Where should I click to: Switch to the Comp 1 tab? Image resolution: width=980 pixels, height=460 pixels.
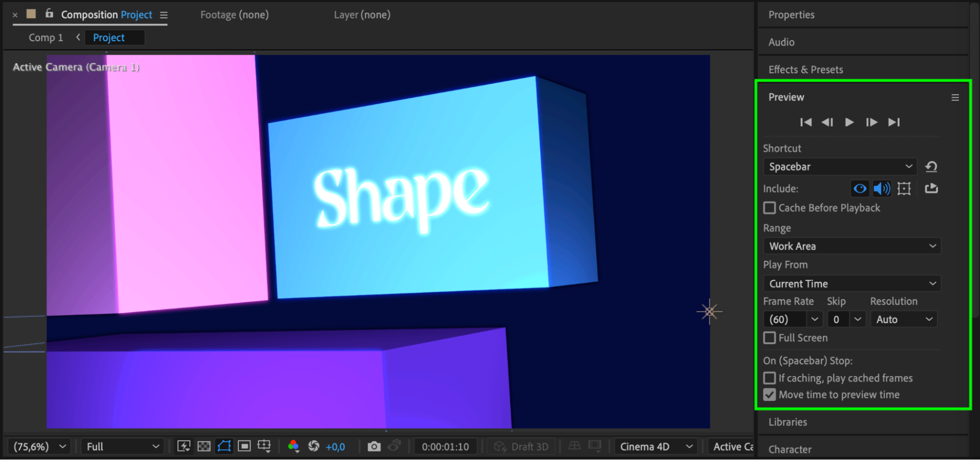point(46,38)
